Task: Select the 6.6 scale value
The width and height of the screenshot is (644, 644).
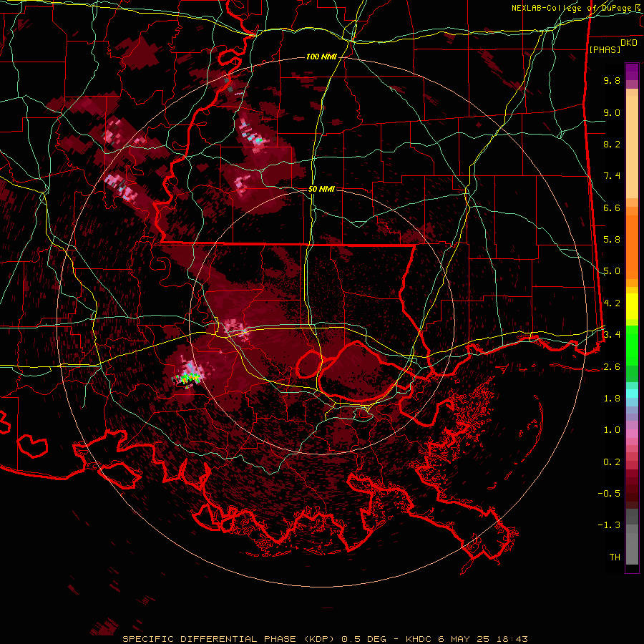Action: point(612,208)
